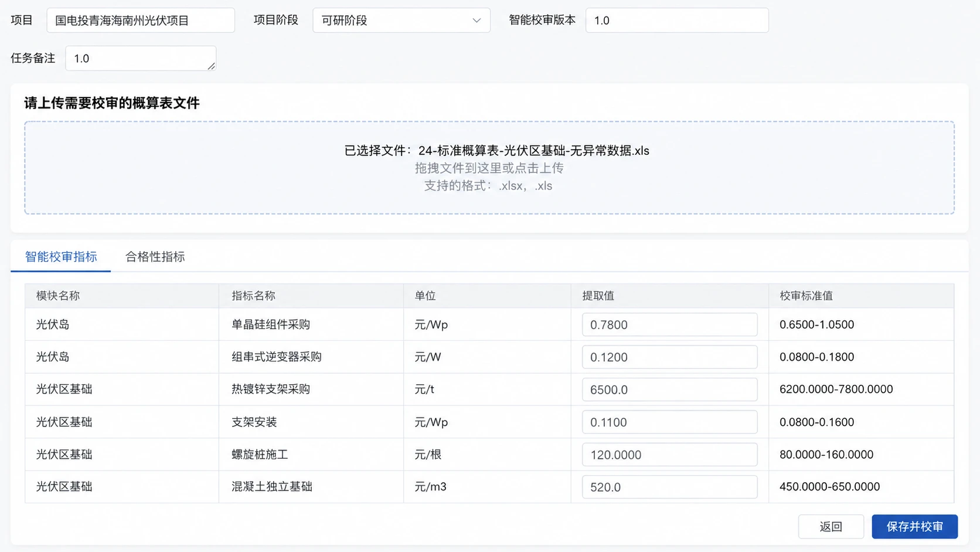Open the 项目阶段 dropdown chevron
This screenshot has width=980, height=552.
[477, 21]
